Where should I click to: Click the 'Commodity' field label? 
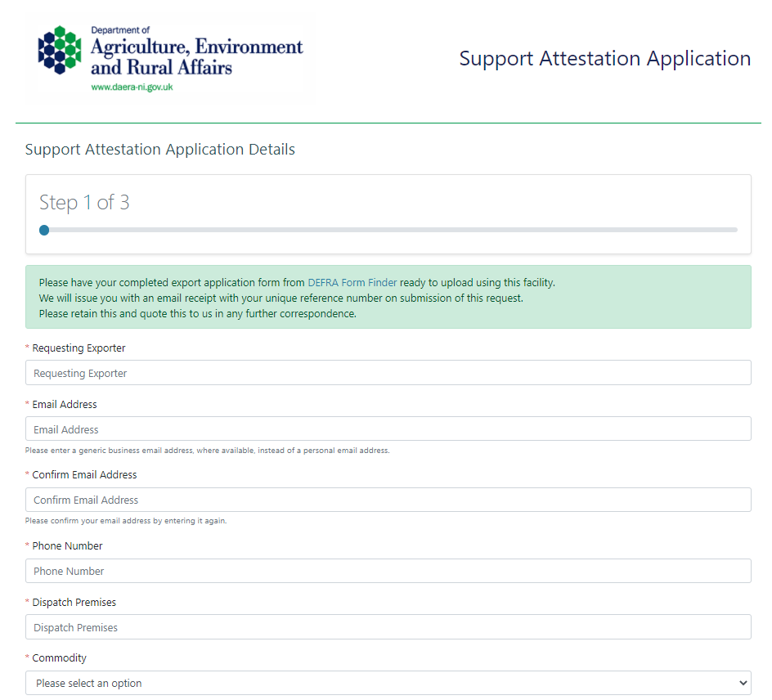[59, 658]
